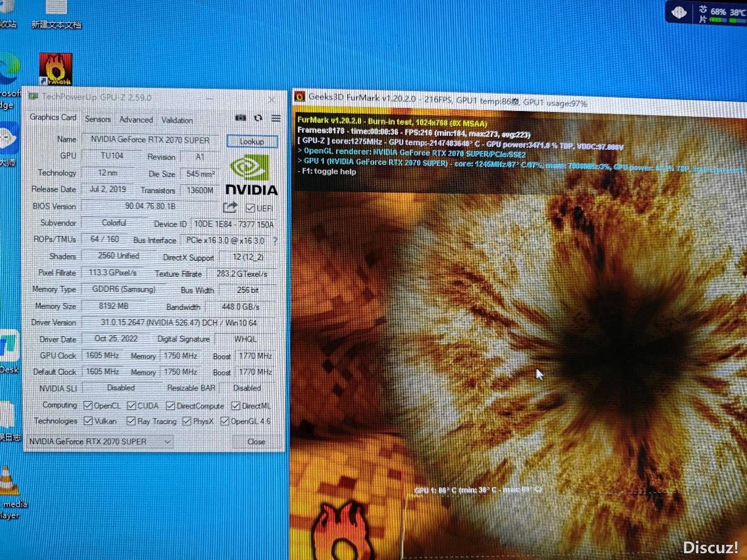Click the Transistors 13600M value
Image resolution: width=747 pixels, height=560 pixels.
pyautogui.click(x=200, y=190)
